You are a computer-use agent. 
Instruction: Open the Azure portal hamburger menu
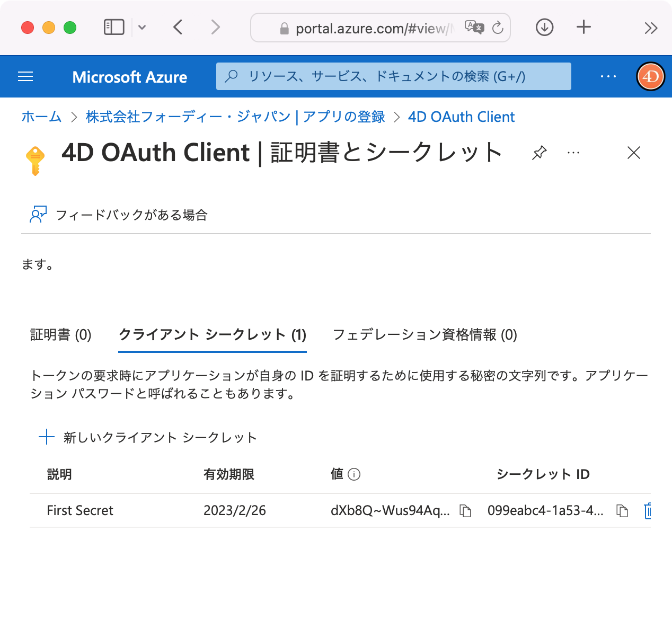[25, 76]
